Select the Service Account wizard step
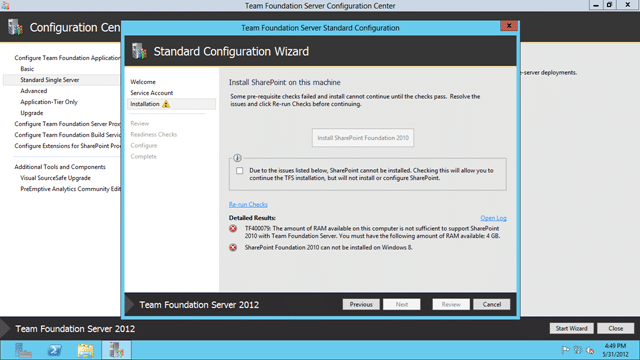The image size is (640, 360). click(151, 93)
